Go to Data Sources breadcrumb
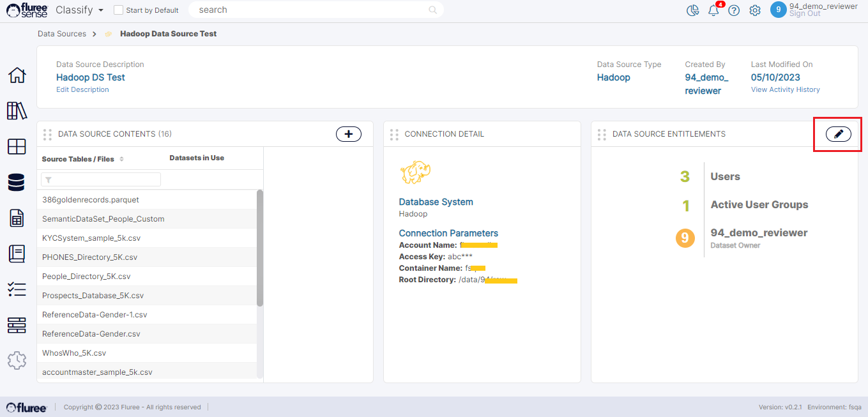Viewport: 868px width, 417px height. click(62, 34)
